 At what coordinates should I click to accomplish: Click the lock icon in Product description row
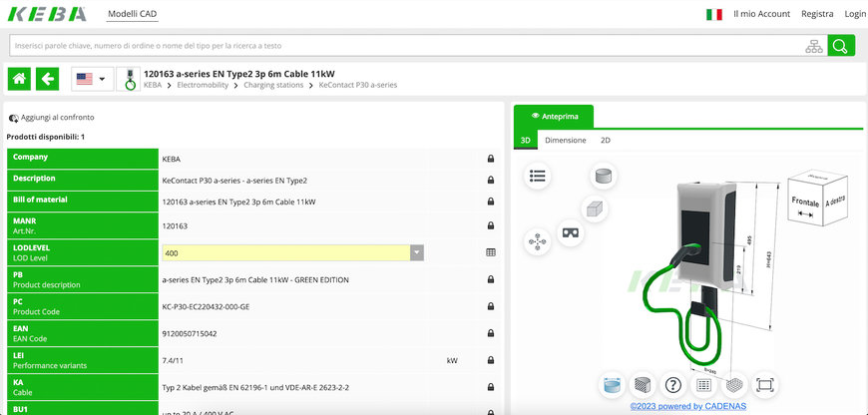click(x=491, y=279)
